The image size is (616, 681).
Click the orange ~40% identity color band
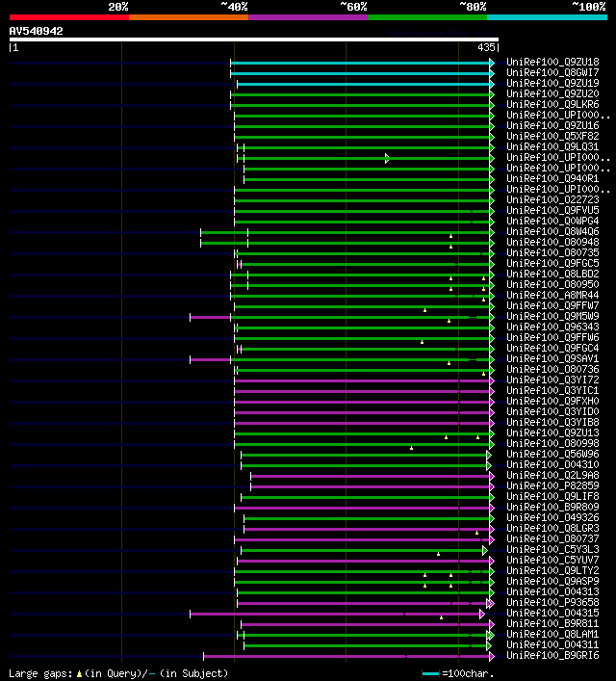189,17
